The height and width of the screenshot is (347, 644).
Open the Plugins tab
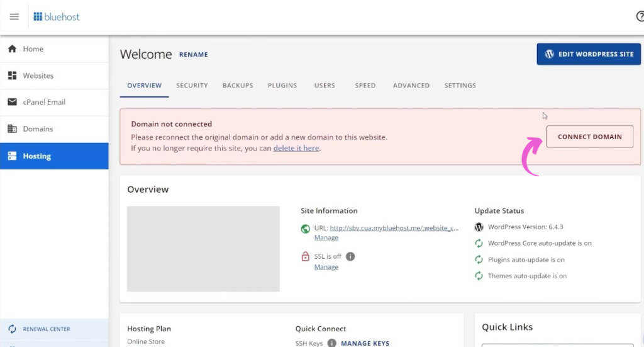tap(282, 86)
